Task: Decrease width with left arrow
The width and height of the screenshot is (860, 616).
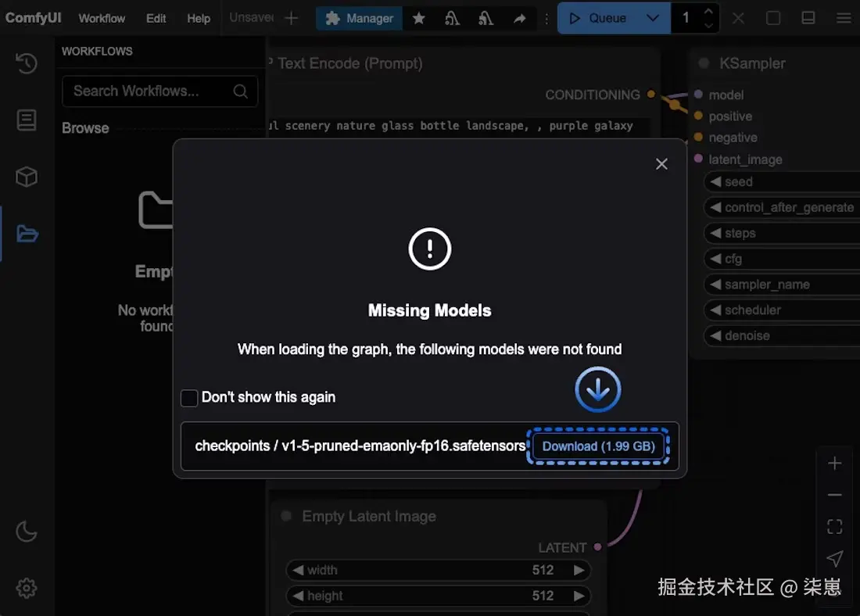Action: (298, 570)
